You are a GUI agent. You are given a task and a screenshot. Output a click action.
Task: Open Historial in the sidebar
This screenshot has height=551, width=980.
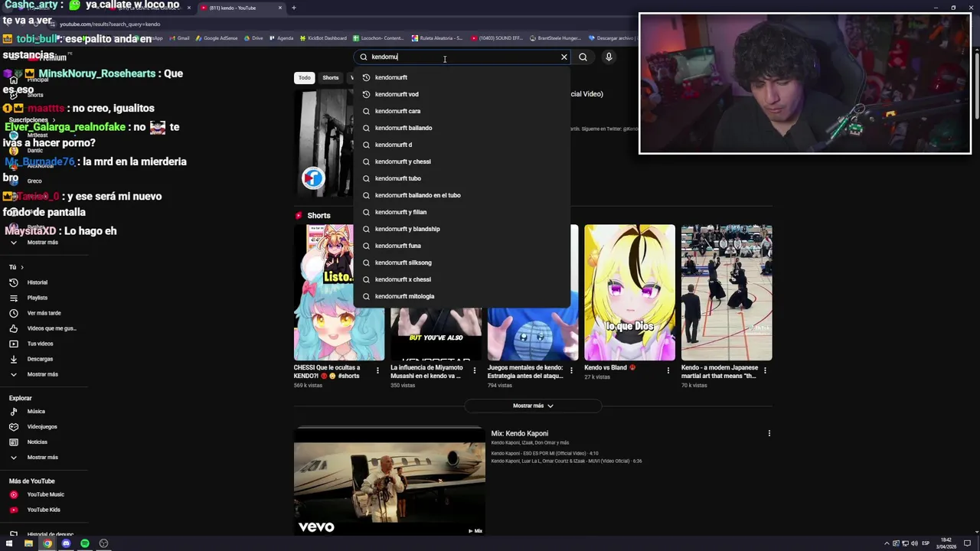coord(38,282)
